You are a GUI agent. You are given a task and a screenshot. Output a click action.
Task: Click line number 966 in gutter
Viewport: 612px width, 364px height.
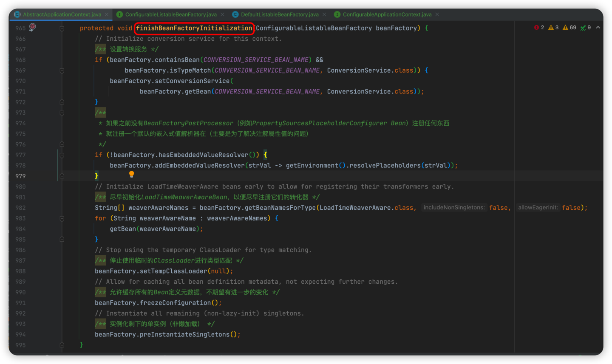[x=20, y=39]
